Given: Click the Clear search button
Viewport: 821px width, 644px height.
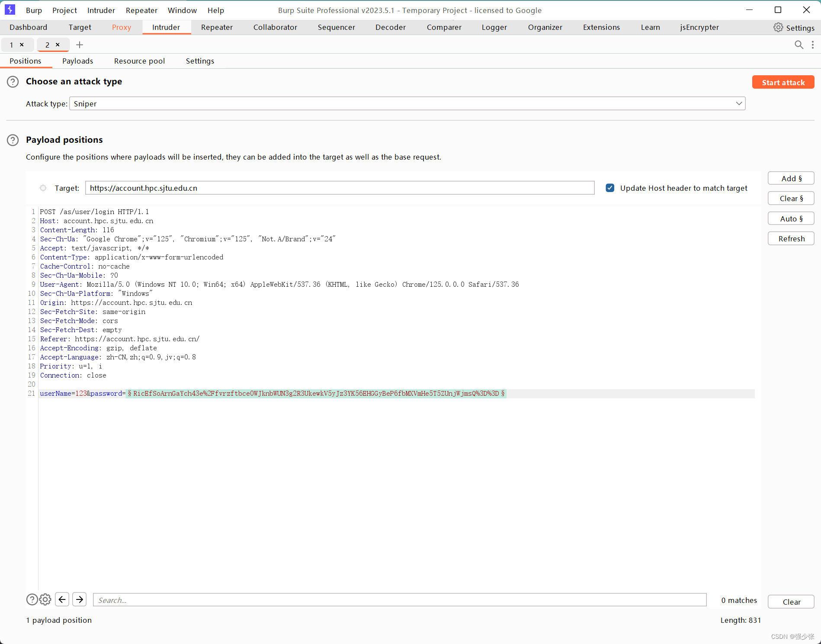Looking at the screenshot, I should pyautogui.click(x=791, y=602).
